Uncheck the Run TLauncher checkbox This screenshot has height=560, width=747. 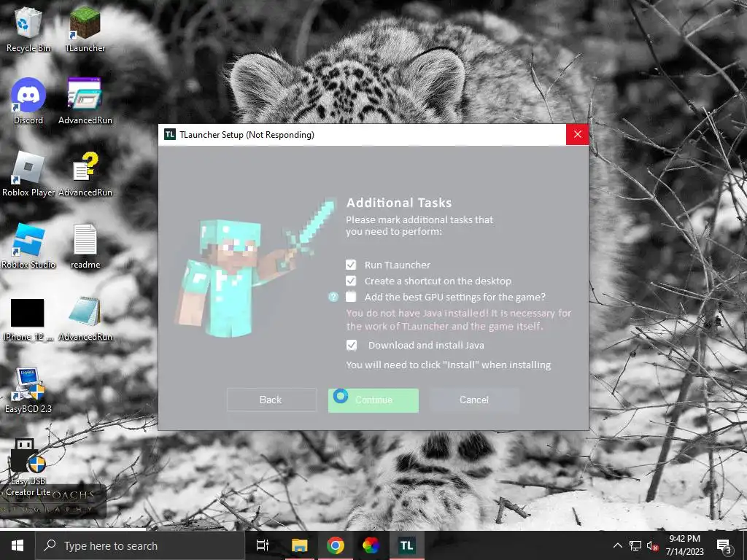pos(351,265)
